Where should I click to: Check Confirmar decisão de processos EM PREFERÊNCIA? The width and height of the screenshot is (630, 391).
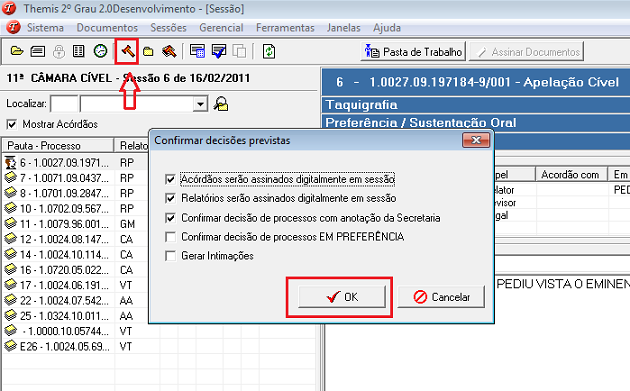pos(170,237)
